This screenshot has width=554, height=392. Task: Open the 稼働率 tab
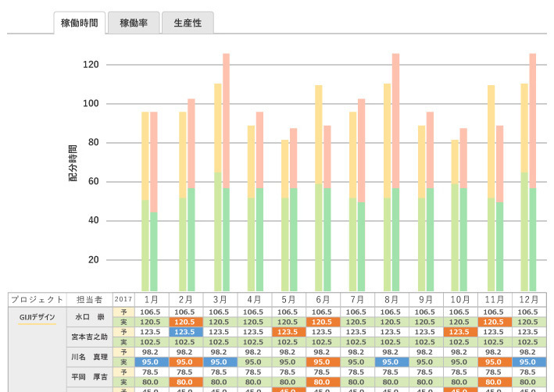point(133,23)
